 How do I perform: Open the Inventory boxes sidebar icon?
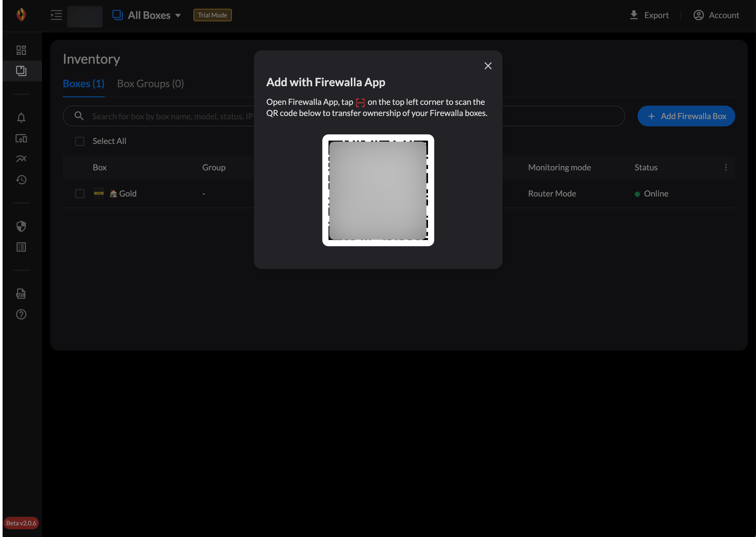[x=21, y=71]
